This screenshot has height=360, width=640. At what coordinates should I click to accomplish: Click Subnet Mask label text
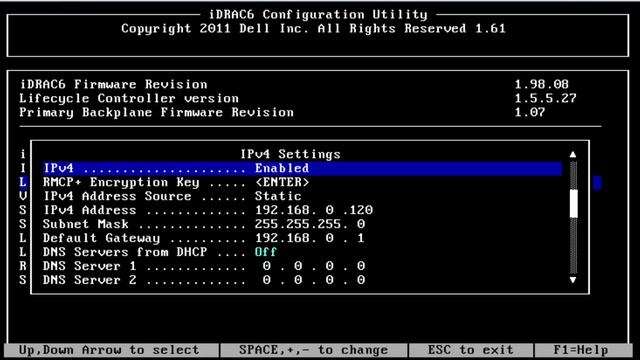[x=86, y=224]
